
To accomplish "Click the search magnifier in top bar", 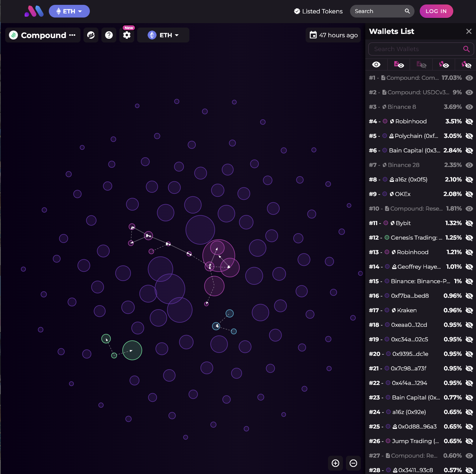I will tap(407, 11).
